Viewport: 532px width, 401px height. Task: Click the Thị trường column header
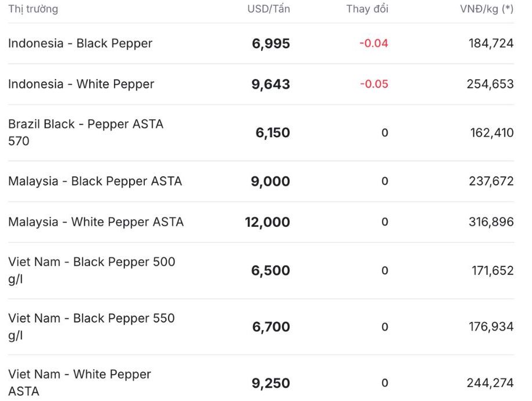(x=33, y=9)
